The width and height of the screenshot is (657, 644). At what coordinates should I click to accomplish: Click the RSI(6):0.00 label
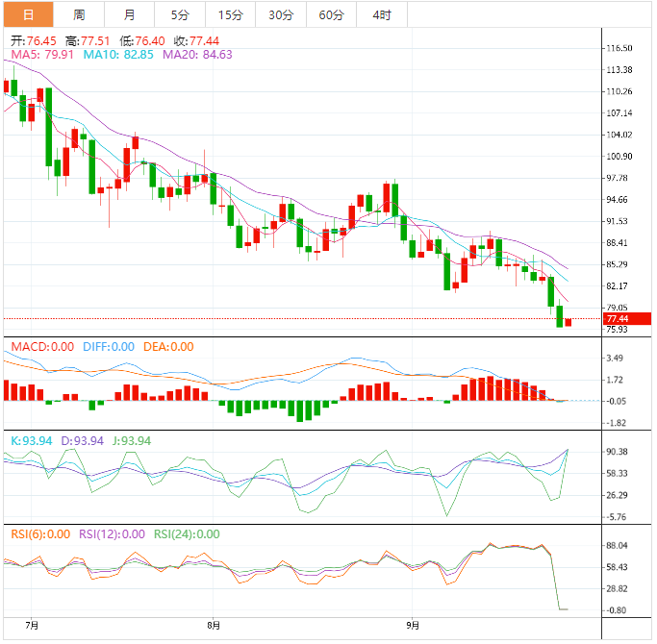pyautogui.click(x=40, y=534)
